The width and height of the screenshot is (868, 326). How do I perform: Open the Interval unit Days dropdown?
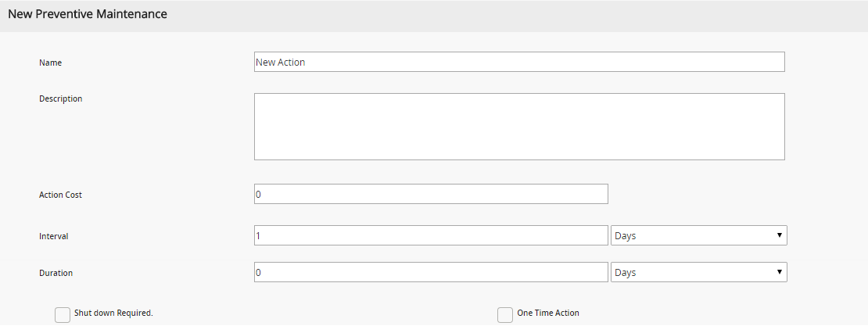coord(698,235)
